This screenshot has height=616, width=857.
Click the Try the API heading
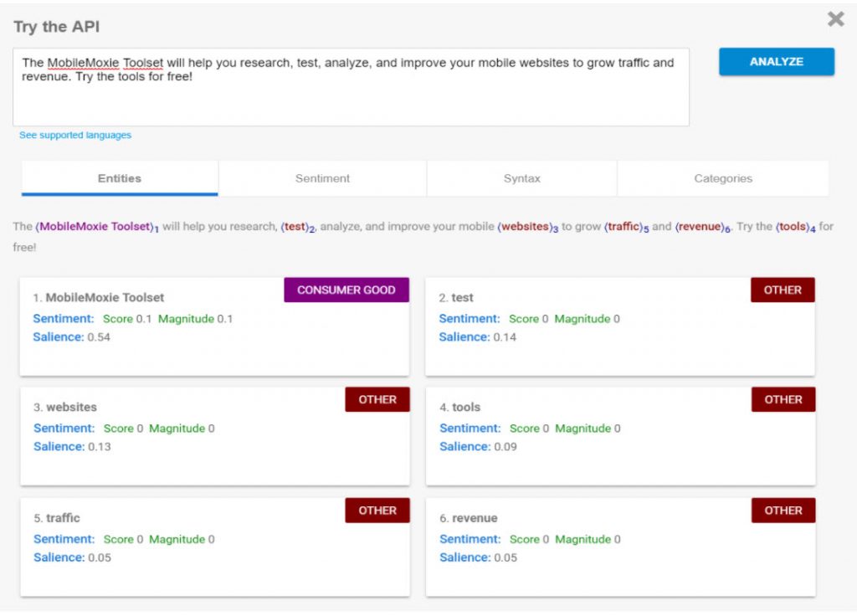coord(57,26)
